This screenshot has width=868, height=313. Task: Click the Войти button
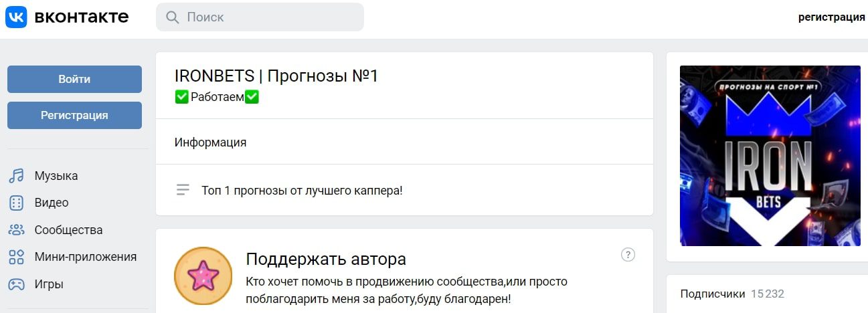[x=74, y=79]
